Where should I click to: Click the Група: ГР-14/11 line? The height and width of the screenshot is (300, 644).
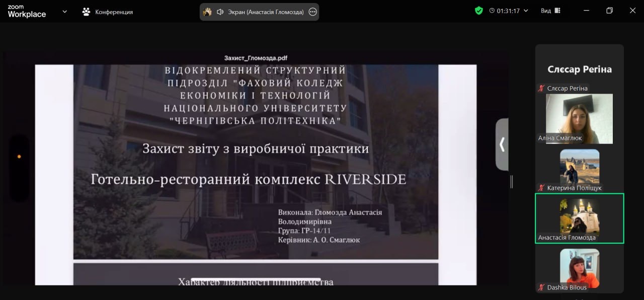305,231
